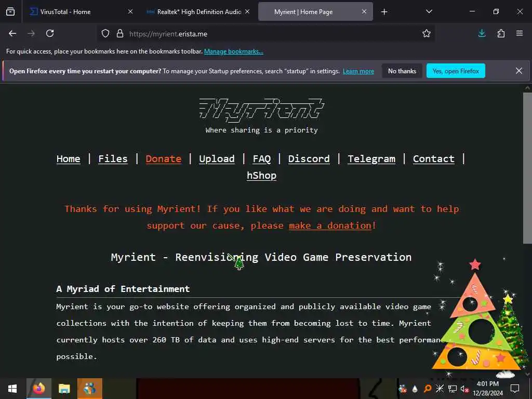Click the 'A Myriad of Entertainment' heading
Viewport: 532px width, 399px height.
pos(123,289)
